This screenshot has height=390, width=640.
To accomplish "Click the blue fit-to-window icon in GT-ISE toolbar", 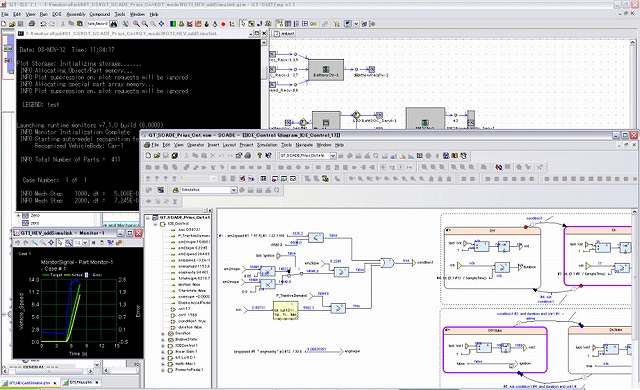I will [162, 24].
